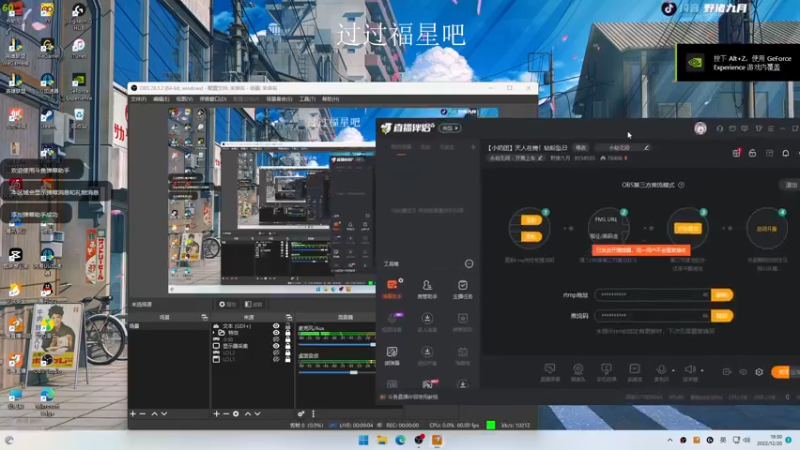
Task: Click the help icon beside OBS第三方推流模式
Action: [681, 185]
